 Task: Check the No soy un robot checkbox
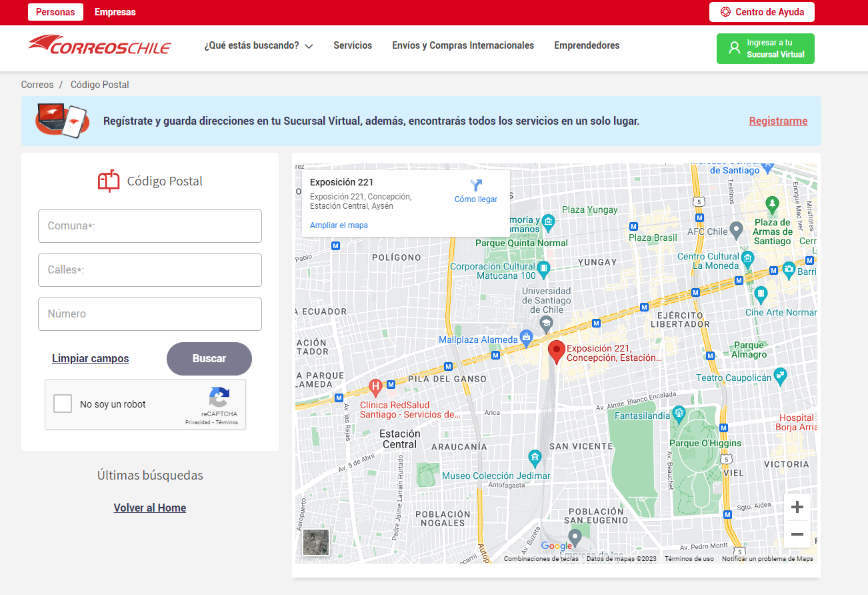coord(63,404)
